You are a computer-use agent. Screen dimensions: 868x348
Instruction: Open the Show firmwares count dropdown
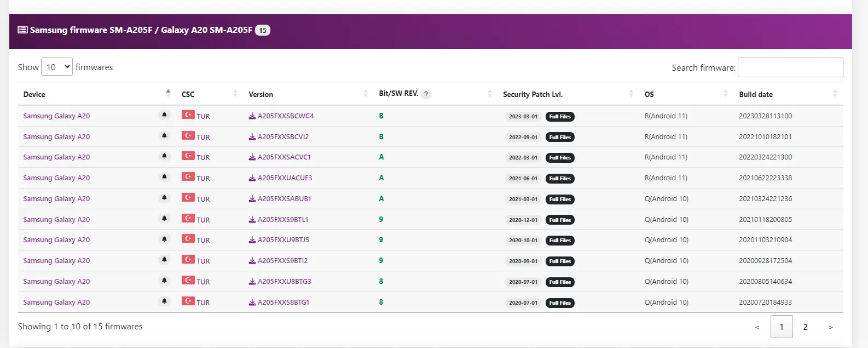pyautogui.click(x=57, y=67)
